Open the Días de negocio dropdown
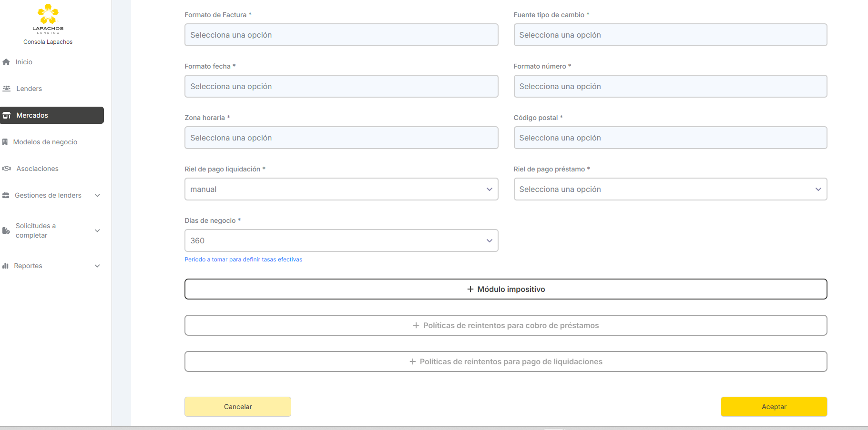The width and height of the screenshot is (868, 430). tap(341, 240)
